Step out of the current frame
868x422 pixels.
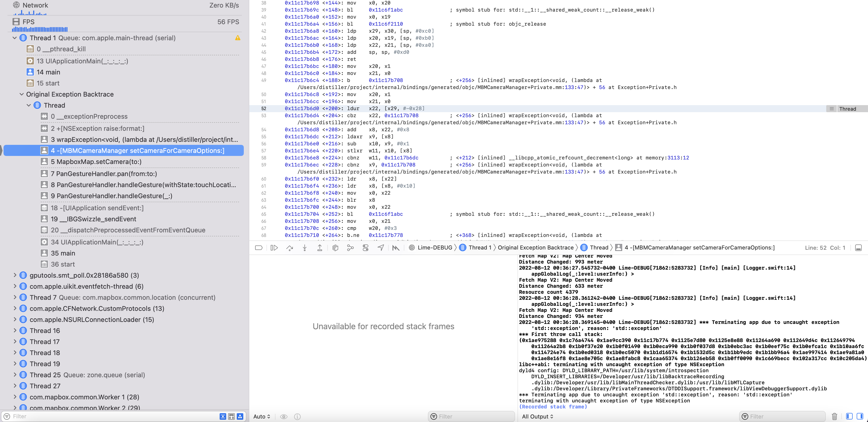pos(320,247)
